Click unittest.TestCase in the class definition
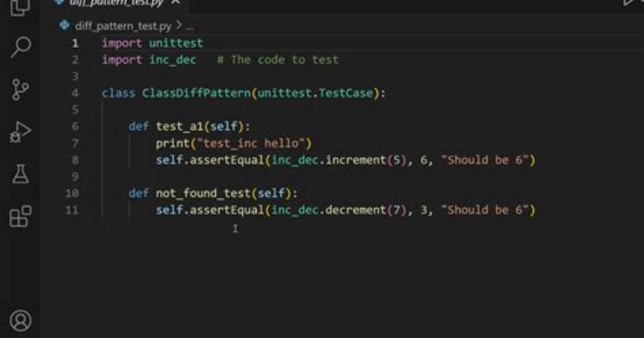This screenshot has width=644, height=338. coord(315,93)
